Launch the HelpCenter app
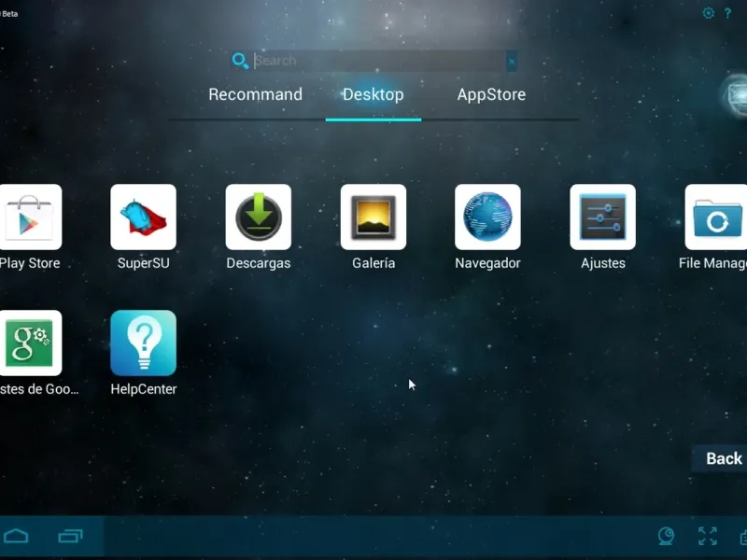This screenshot has width=747, height=560. (144, 343)
